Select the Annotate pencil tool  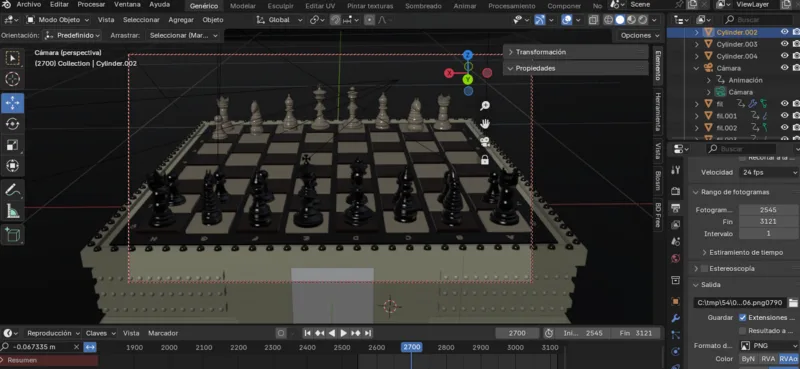pos(12,190)
